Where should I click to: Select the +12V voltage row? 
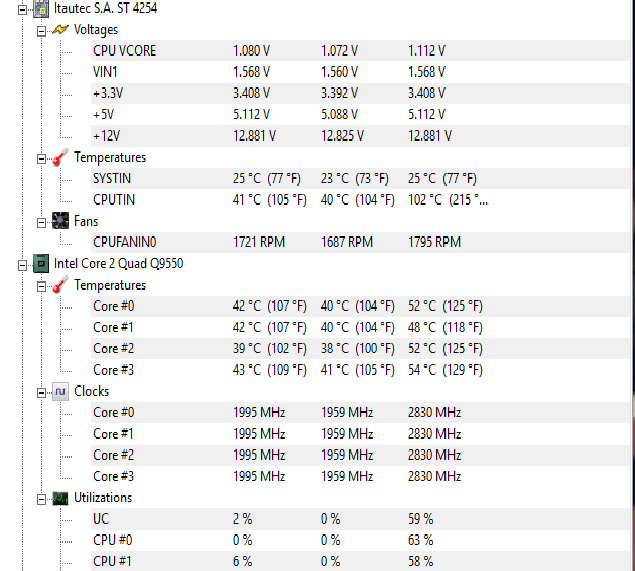point(360,136)
